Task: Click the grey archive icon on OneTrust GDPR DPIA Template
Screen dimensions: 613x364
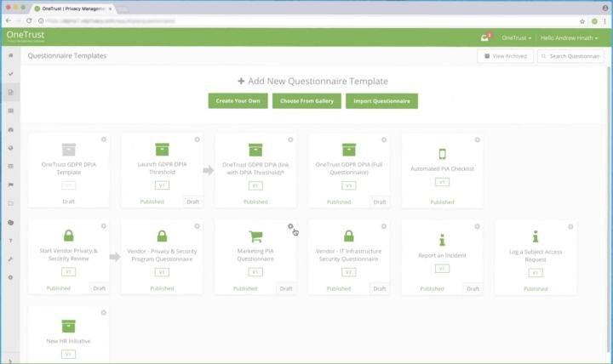Action: (x=68, y=150)
